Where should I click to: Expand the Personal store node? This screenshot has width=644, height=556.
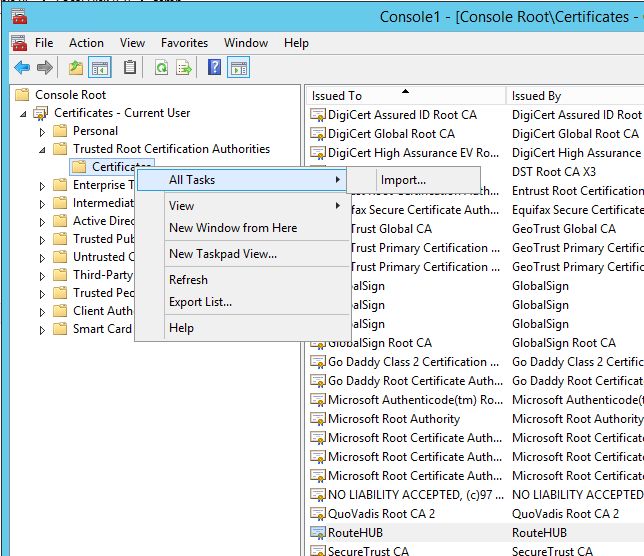click(42, 132)
